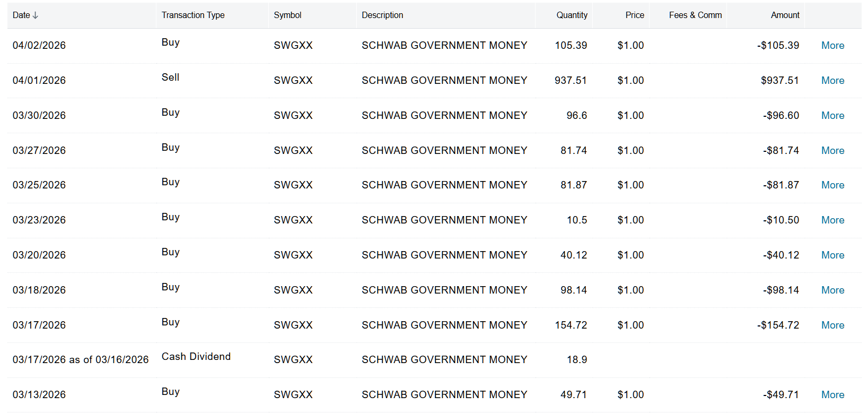The width and height of the screenshot is (868, 413).
Task: Open More for 03/13/2026 transaction
Action: tap(832, 395)
